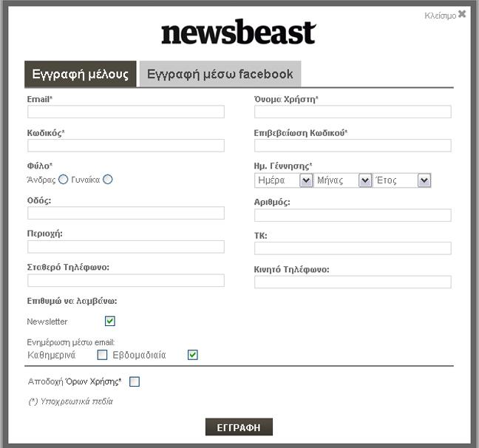Select the Γυναίκα radio button
The height and width of the screenshot is (448, 479).
pyautogui.click(x=108, y=180)
